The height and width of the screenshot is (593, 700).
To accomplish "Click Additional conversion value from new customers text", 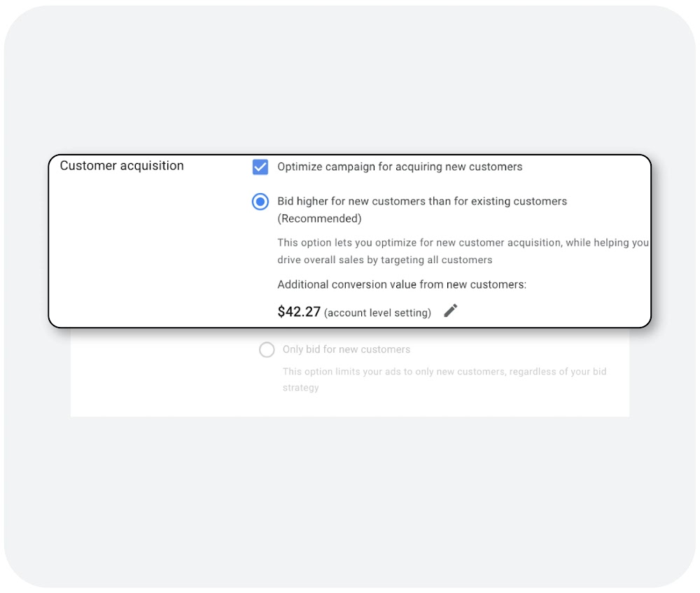I will pyautogui.click(x=400, y=284).
